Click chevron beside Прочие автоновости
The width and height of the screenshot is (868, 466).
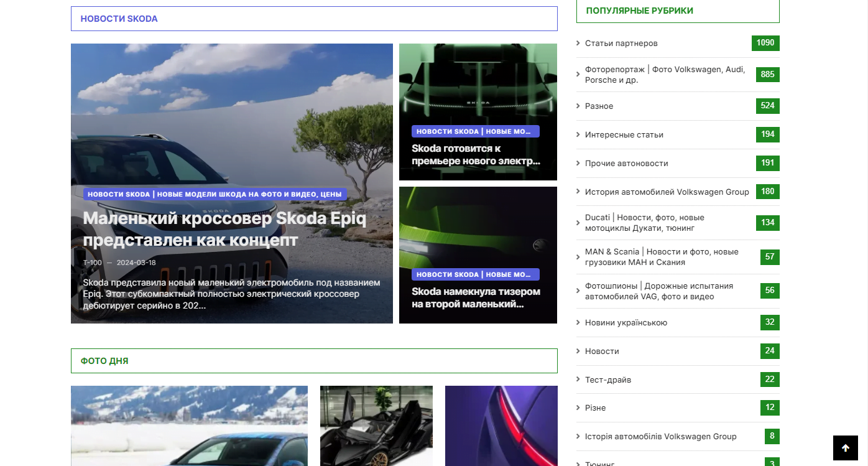[578, 164]
